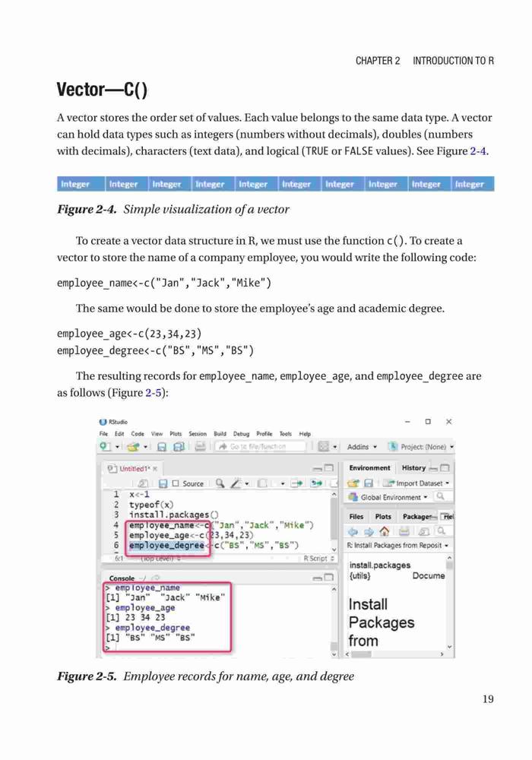Click the Project (None) cube icon
The height and width of the screenshot is (760, 532).
394,447
